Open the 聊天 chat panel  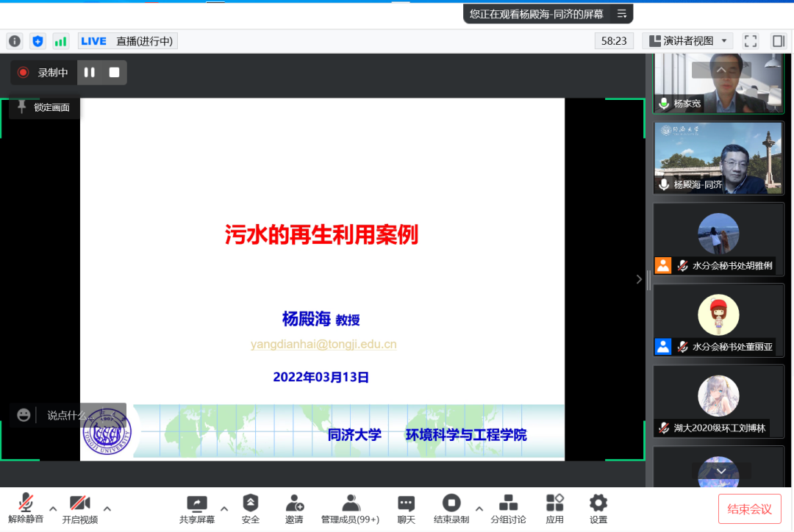click(406, 508)
